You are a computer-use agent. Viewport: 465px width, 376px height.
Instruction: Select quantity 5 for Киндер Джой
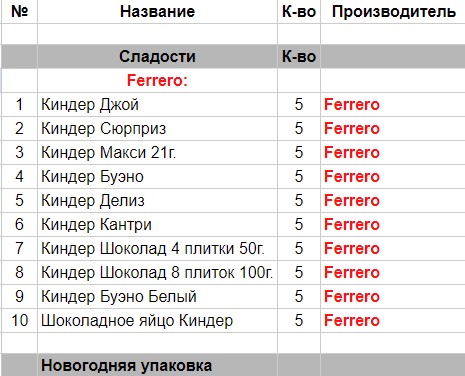click(x=299, y=104)
